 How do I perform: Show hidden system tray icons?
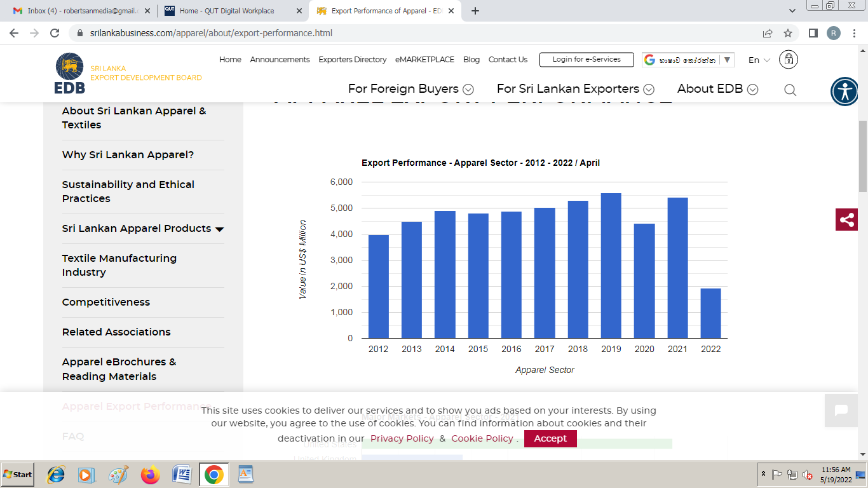(763, 475)
